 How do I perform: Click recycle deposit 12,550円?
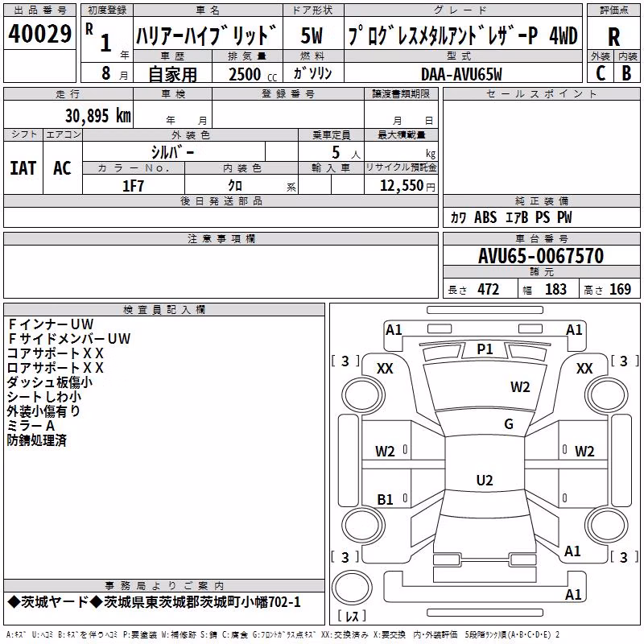click(407, 186)
